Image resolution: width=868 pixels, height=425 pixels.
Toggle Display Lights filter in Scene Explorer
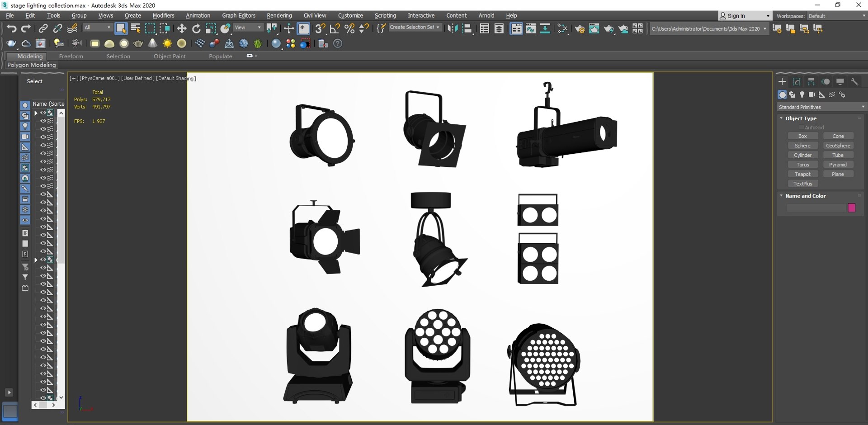(25, 126)
